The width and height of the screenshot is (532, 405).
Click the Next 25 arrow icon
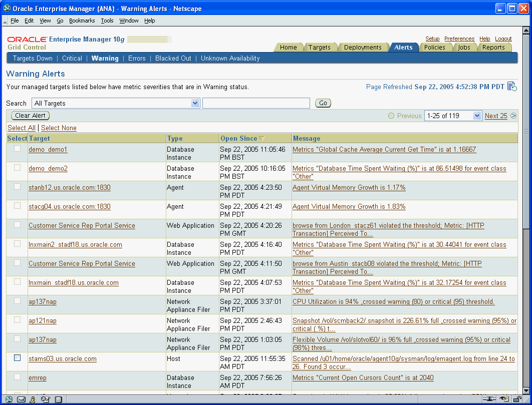tap(514, 116)
